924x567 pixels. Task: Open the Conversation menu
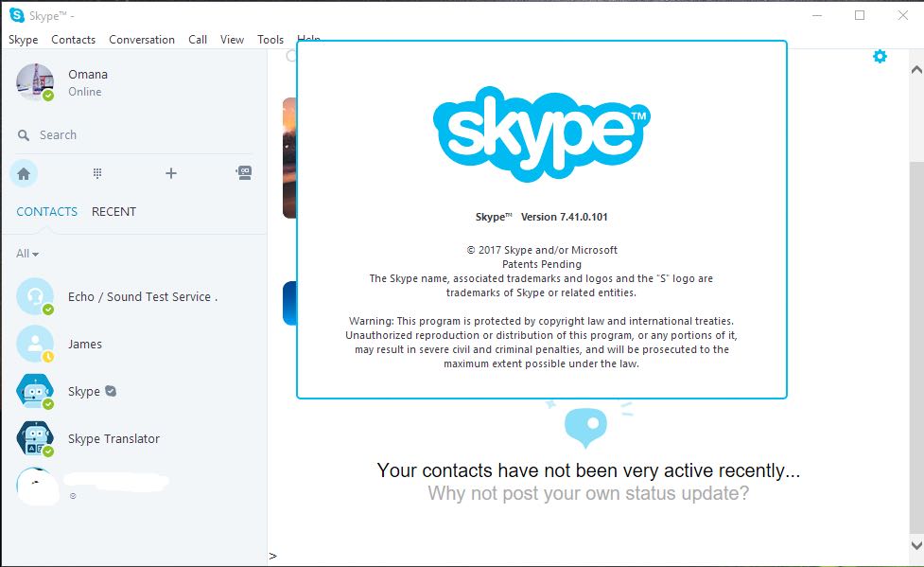(142, 40)
